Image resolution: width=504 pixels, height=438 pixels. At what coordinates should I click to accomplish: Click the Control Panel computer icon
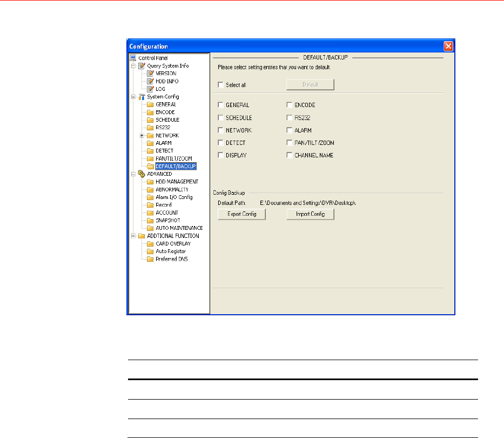pos(133,58)
